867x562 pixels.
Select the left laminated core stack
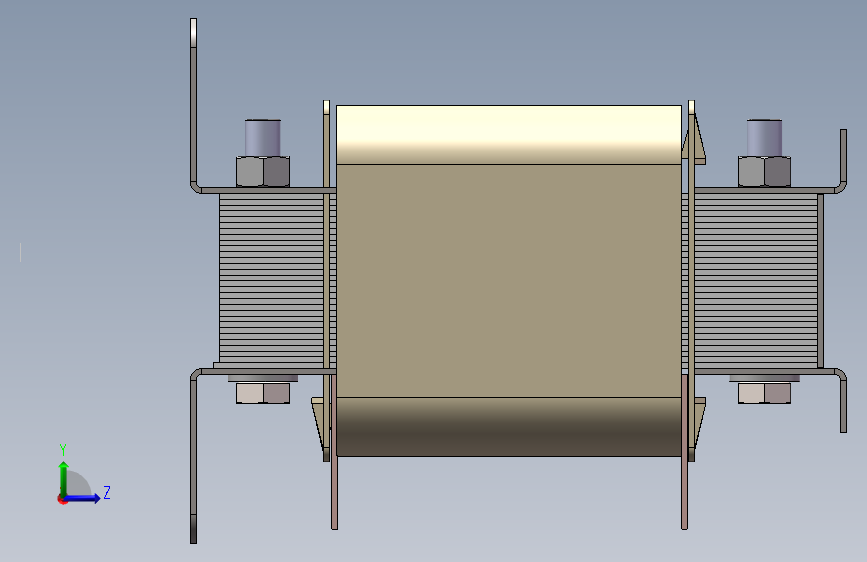271,280
